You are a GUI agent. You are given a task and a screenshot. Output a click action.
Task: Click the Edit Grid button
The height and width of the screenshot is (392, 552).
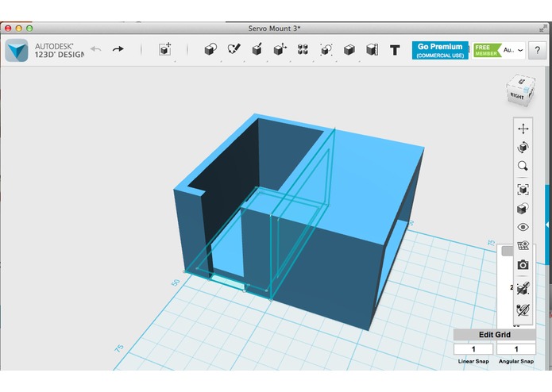[x=494, y=334]
